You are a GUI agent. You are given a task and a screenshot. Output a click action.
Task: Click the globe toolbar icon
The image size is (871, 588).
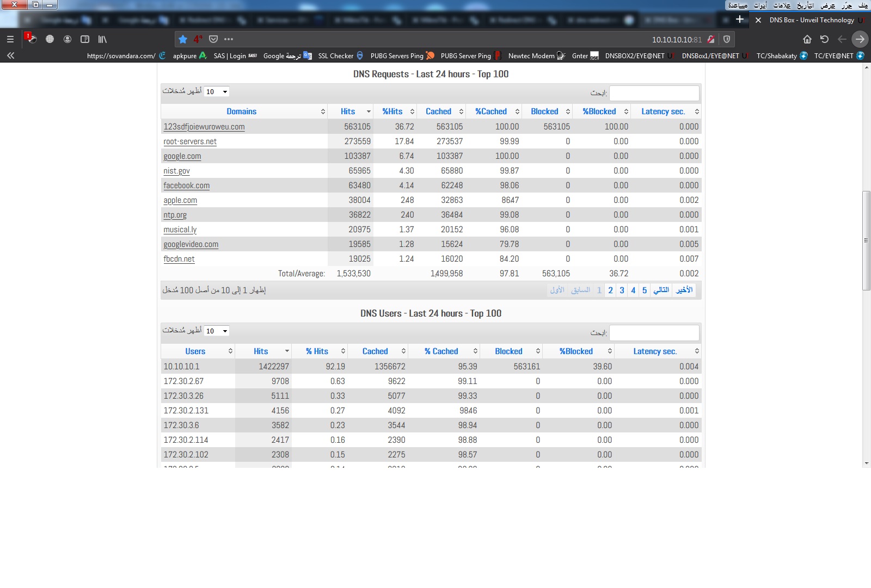coord(50,39)
